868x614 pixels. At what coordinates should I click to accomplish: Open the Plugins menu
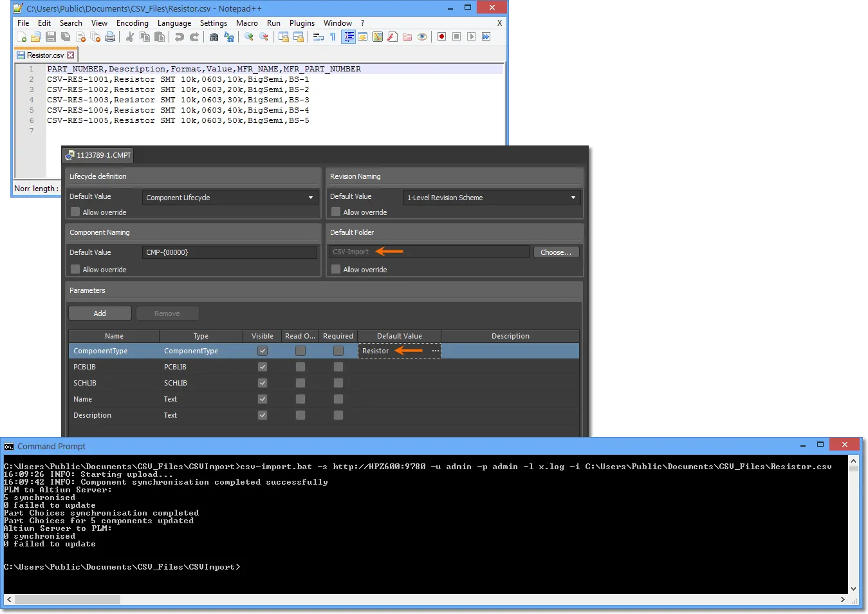[x=302, y=23]
